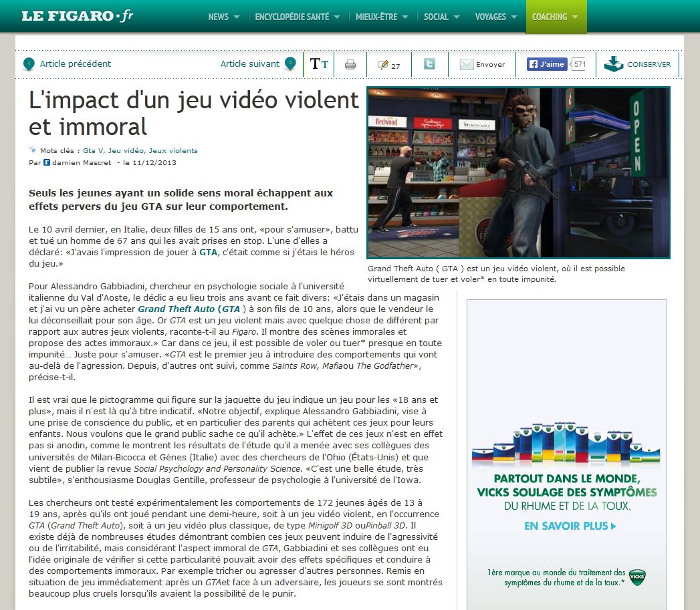This screenshot has width=700, height=610.
Task: Share the article on Twitter
Action: tap(429, 64)
